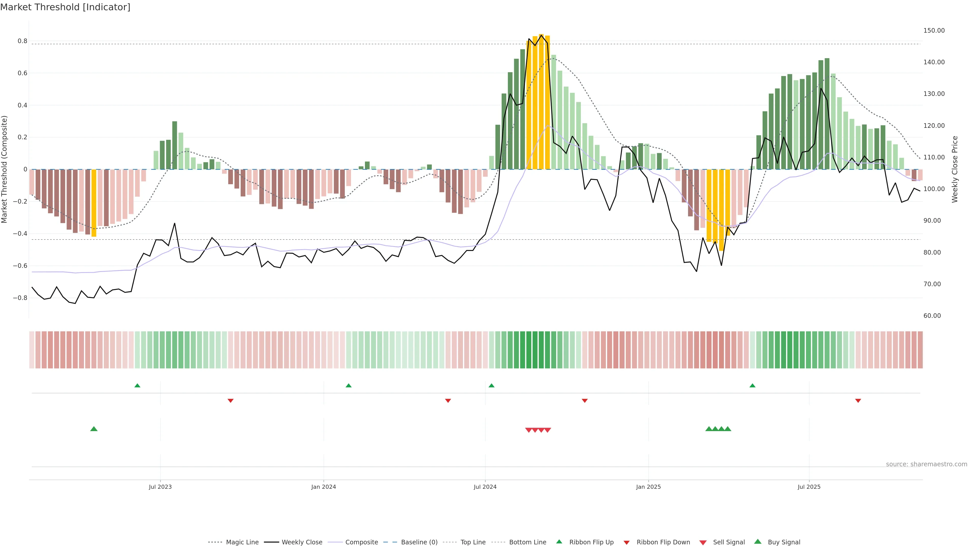Click the Buy Signal legend triangle icon
This screenshot has width=980, height=551.
[x=757, y=542]
